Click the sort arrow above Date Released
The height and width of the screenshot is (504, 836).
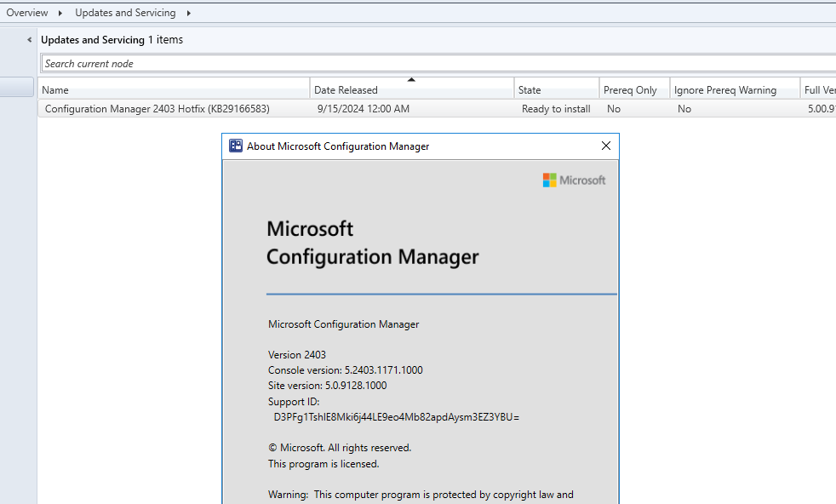coord(411,79)
